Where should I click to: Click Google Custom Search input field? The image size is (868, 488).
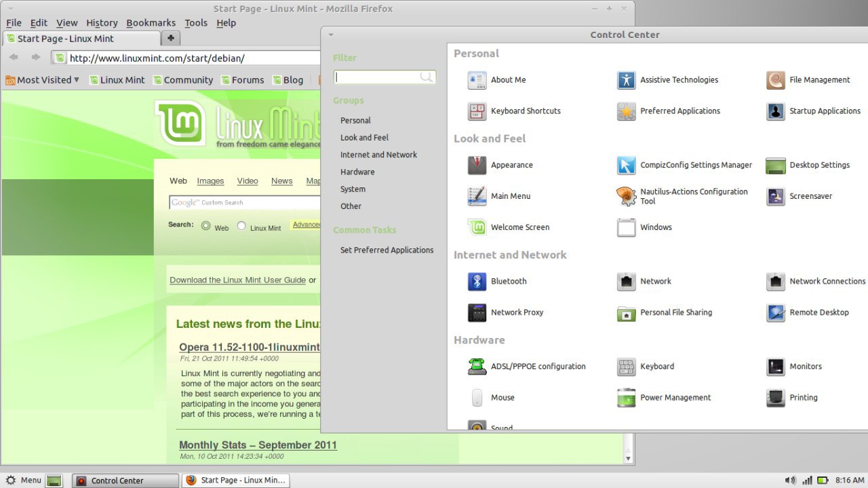pos(244,202)
